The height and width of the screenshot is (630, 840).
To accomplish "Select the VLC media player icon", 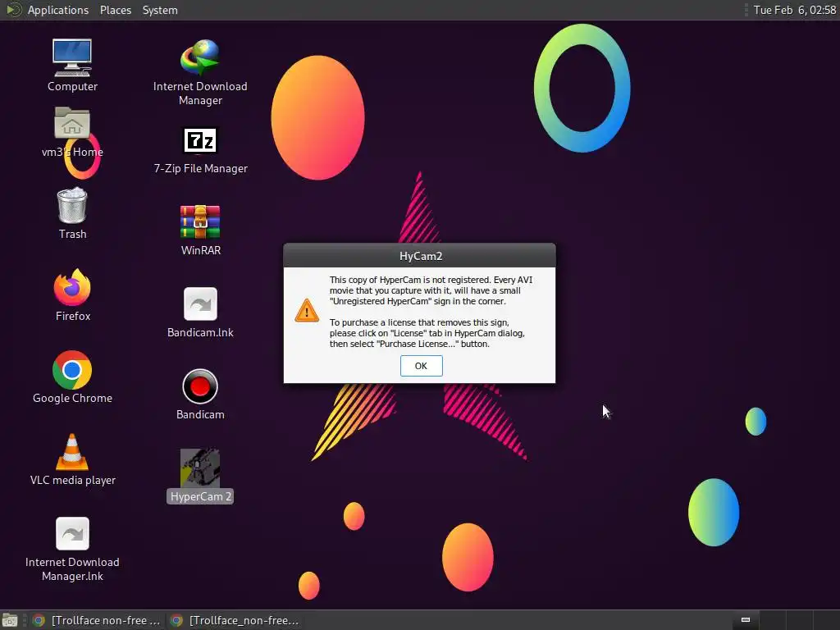I will point(72,452).
